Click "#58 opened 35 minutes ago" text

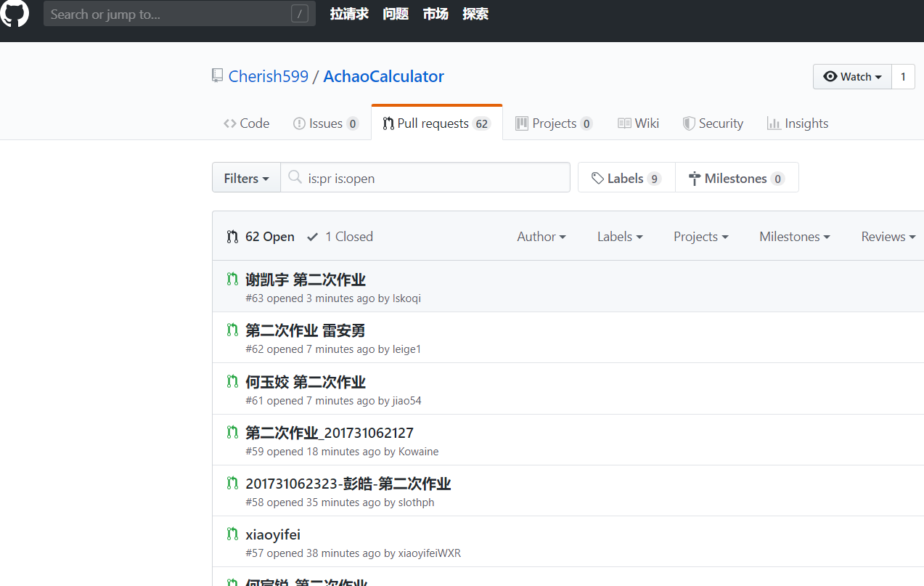click(x=314, y=502)
